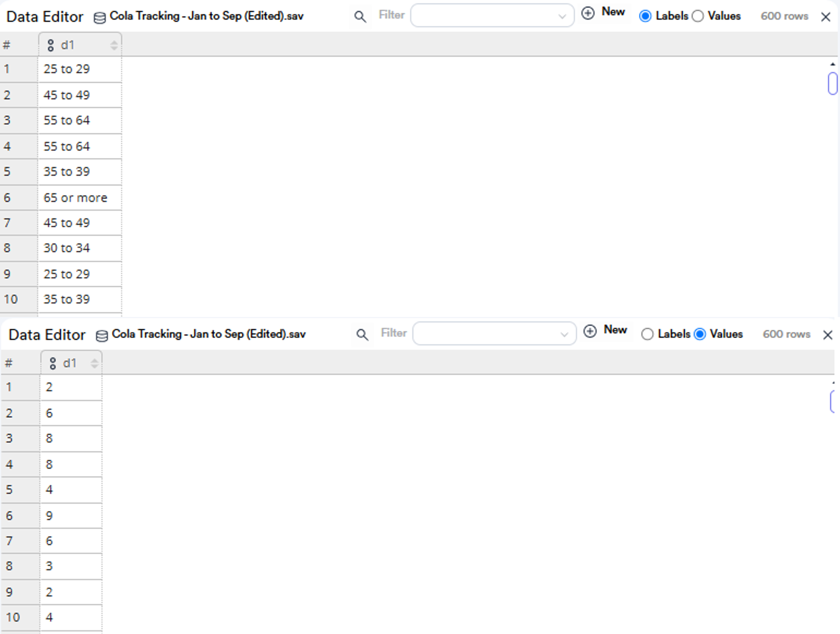Select value 3 in row 8 of bottom editor
The width and height of the screenshot is (840, 634).
(x=71, y=566)
